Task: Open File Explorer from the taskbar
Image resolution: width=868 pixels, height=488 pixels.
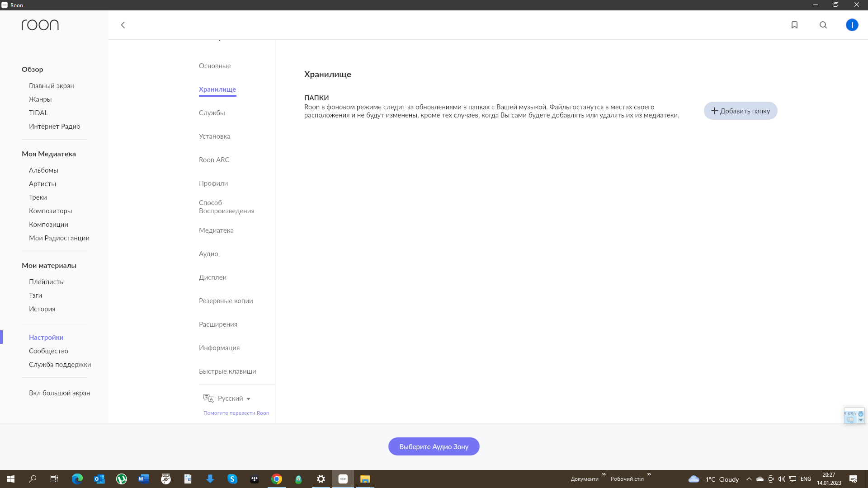Action: click(x=365, y=479)
